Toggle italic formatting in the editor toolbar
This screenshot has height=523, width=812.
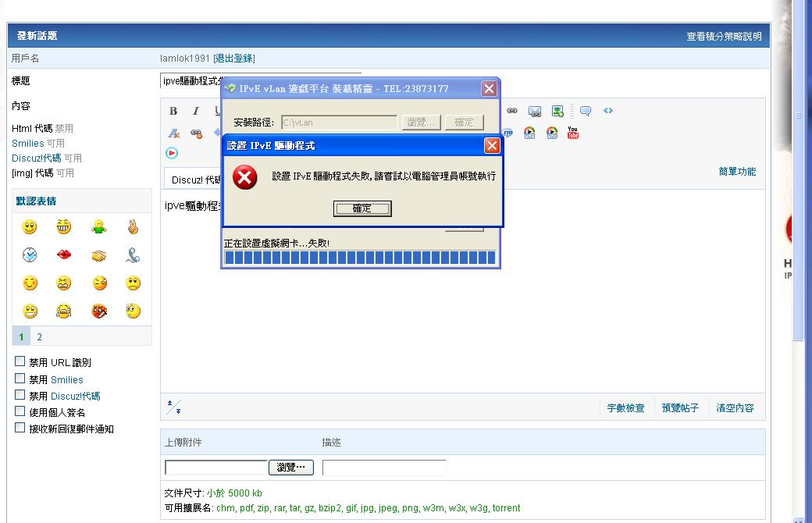pos(196,111)
